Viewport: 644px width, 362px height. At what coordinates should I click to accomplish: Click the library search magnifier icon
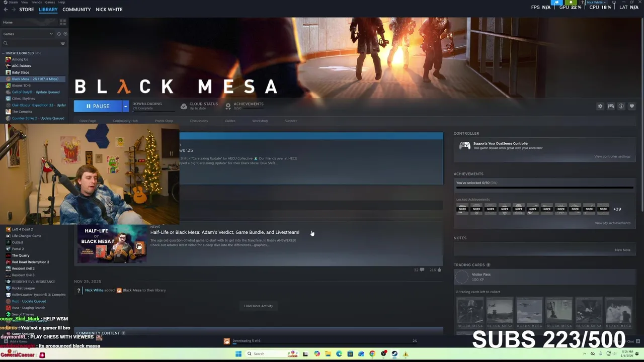pos(6,43)
